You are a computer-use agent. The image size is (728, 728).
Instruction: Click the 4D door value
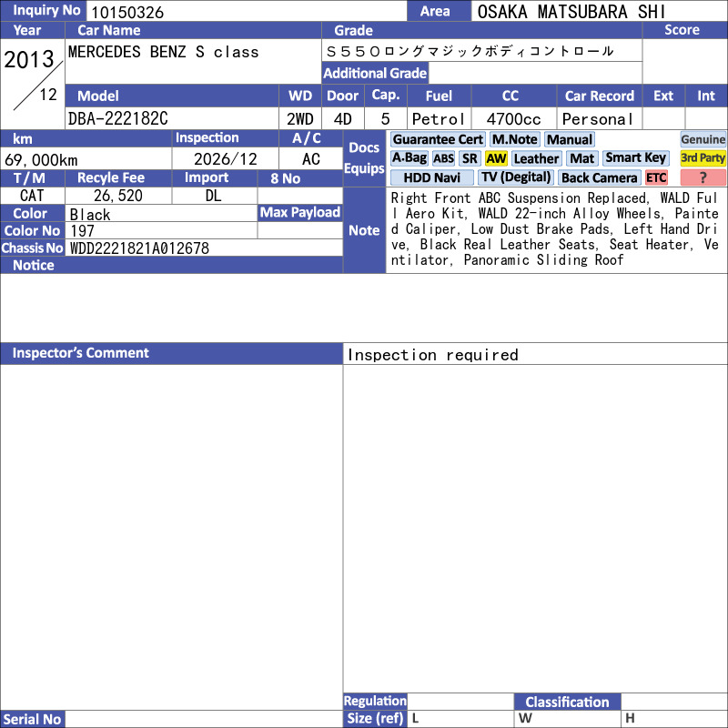(x=343, y=119)
